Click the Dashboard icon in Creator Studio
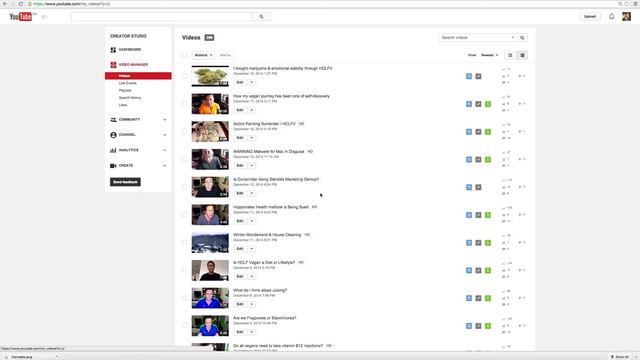This screenshot has width=640, height=360. [x=113, y=50]
